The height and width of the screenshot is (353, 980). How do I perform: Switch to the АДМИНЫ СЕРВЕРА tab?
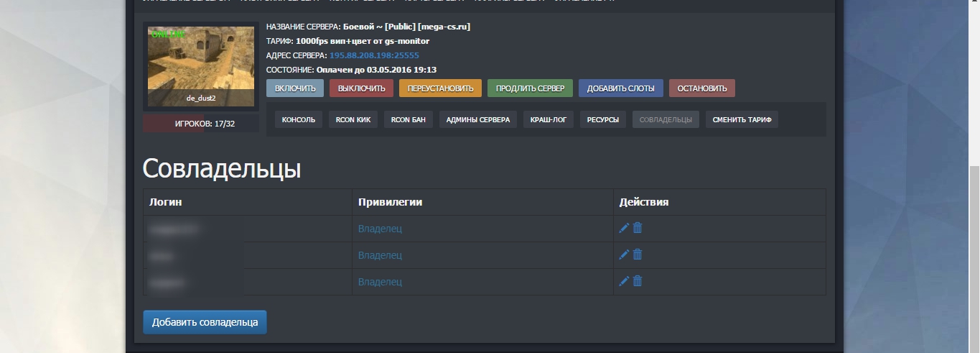pyautogui.click(x=478, y=119)
